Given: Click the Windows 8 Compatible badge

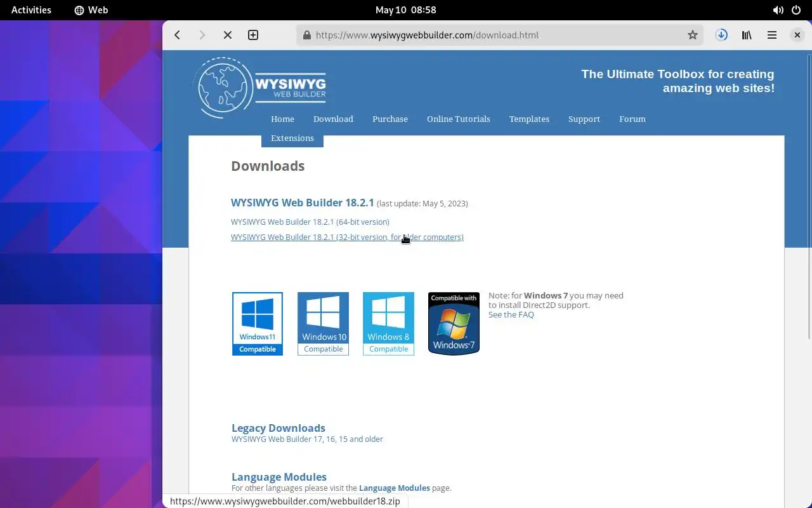Looking at the screenshot, I should (x=388, y=324).
